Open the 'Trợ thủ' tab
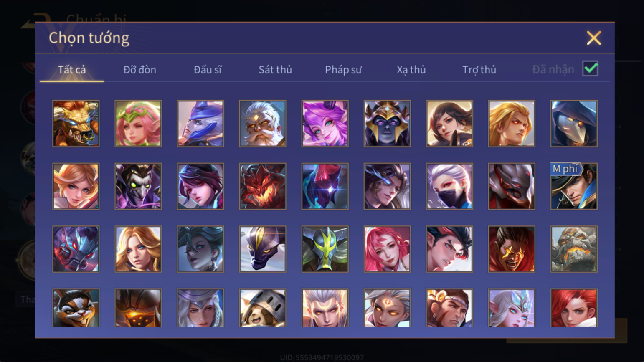644x362 pixels. pos(479,70)
